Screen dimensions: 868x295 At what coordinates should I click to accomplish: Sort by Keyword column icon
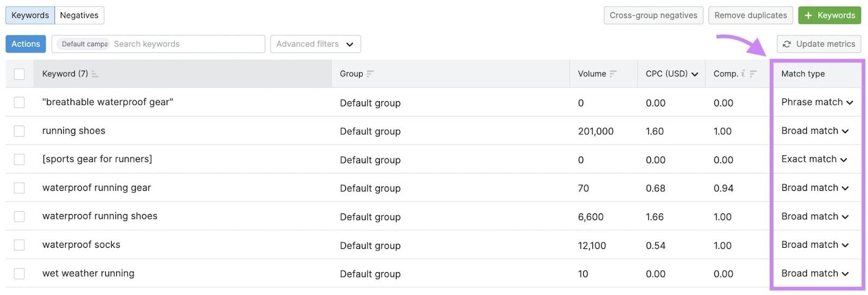click(95, 74)
